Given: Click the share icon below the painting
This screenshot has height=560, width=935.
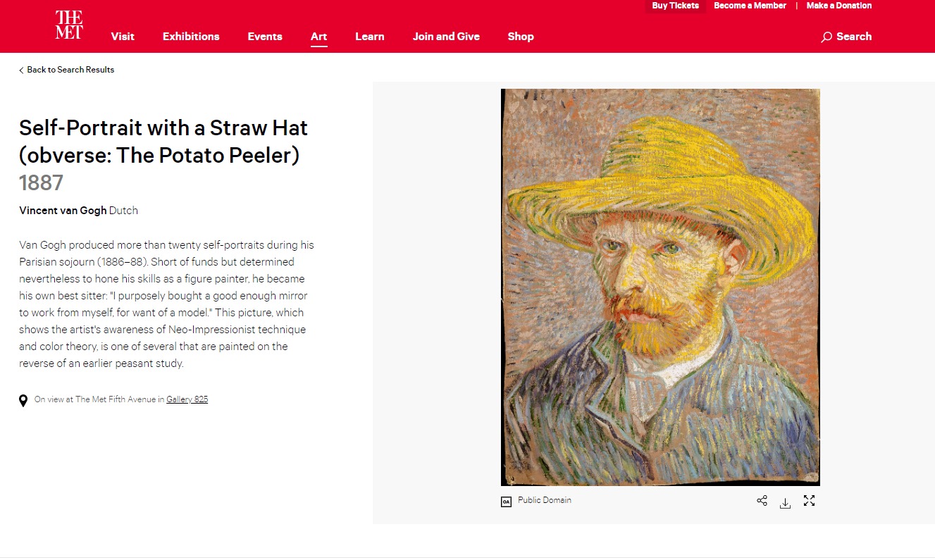Looking at the screenshot, I should 762,501.
